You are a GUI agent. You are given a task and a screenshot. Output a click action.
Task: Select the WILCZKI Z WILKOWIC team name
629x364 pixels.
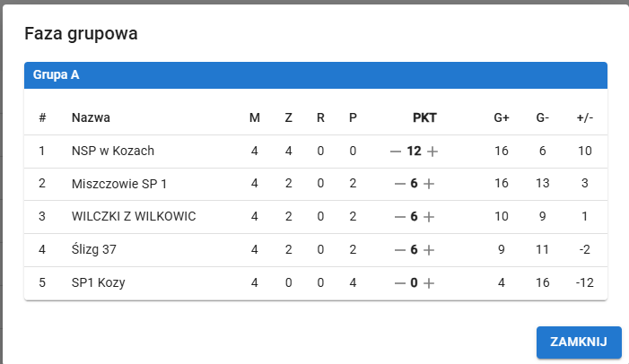click(134, 217)
